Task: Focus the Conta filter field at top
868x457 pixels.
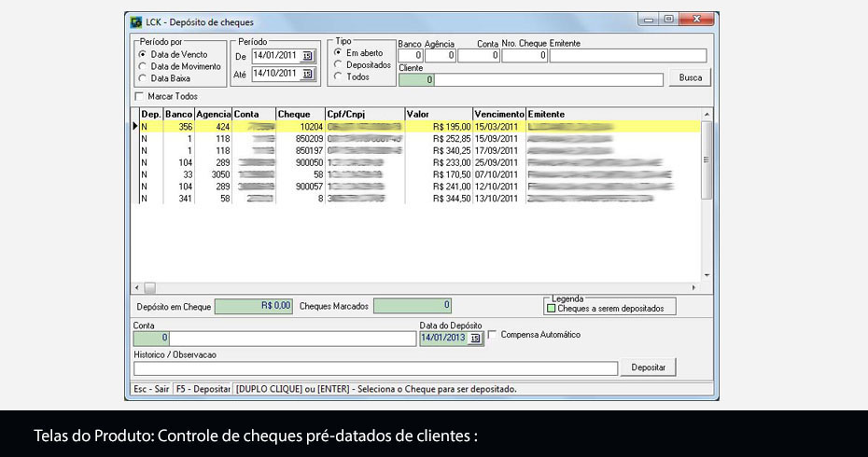Action: point(479,55)
